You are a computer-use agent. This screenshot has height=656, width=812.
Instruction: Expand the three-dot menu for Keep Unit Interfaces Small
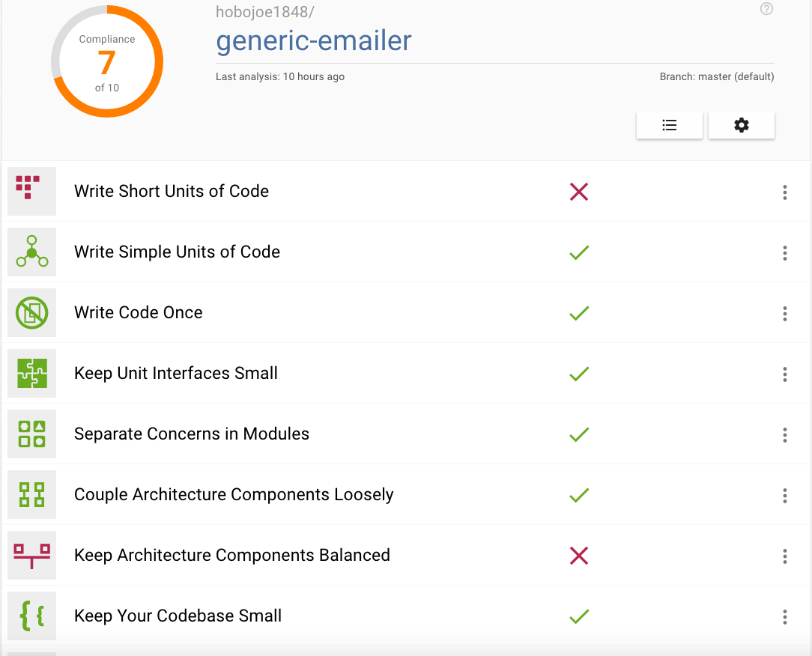(x=784, y=374)
